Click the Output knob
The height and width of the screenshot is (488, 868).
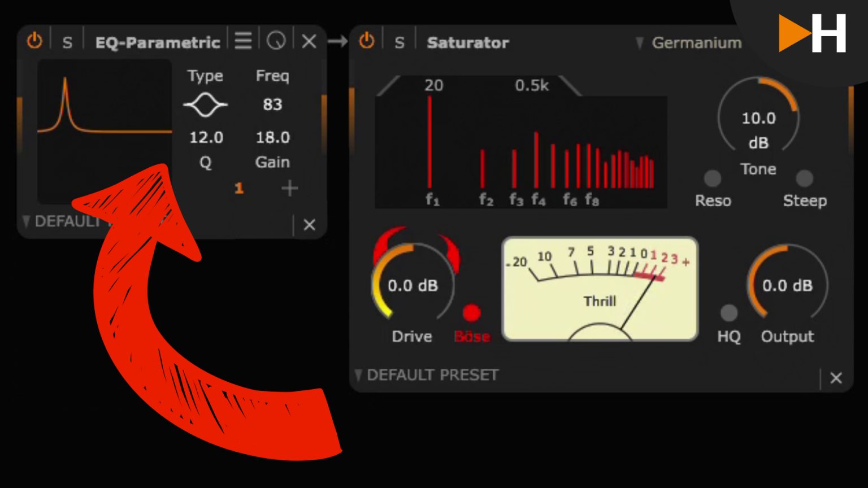(787, 286)
